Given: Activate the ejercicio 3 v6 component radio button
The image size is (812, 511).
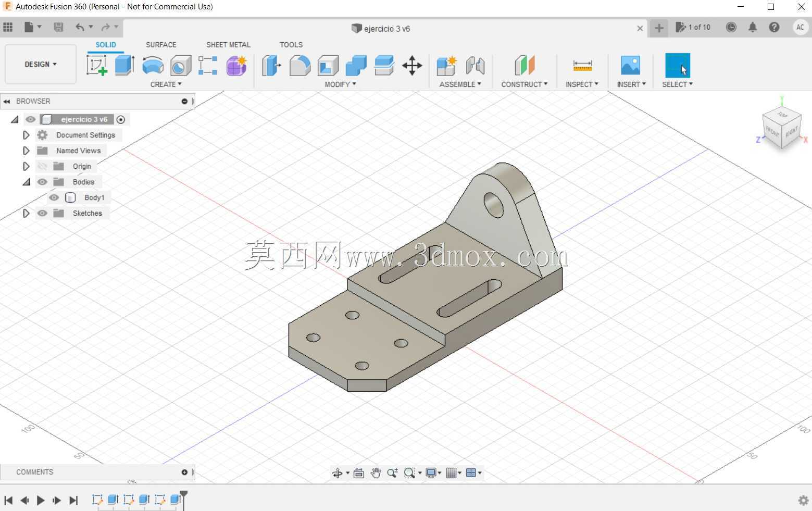Looking at the screenshot, I should tap(121, 119).
